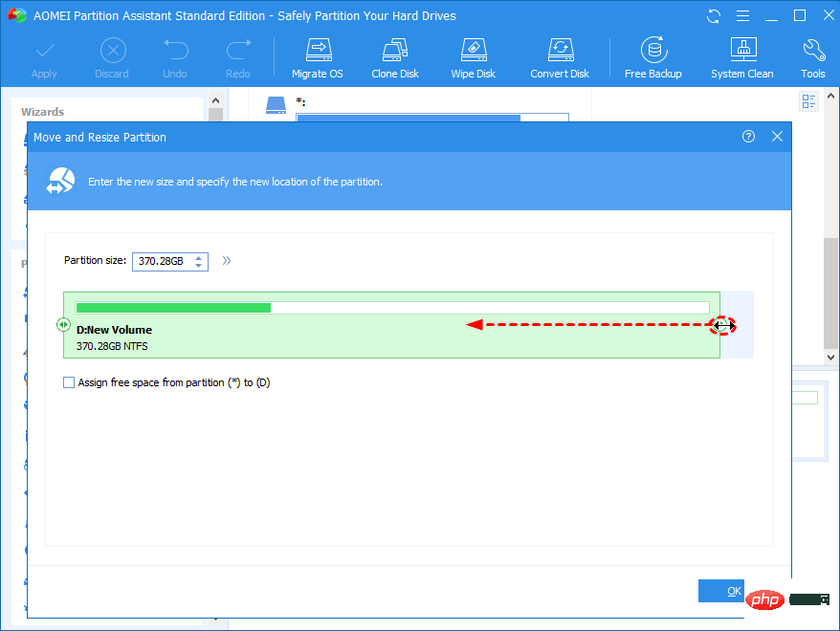
Task: Close the Move and Resize Partition dialog
Action: coord(777,137)
